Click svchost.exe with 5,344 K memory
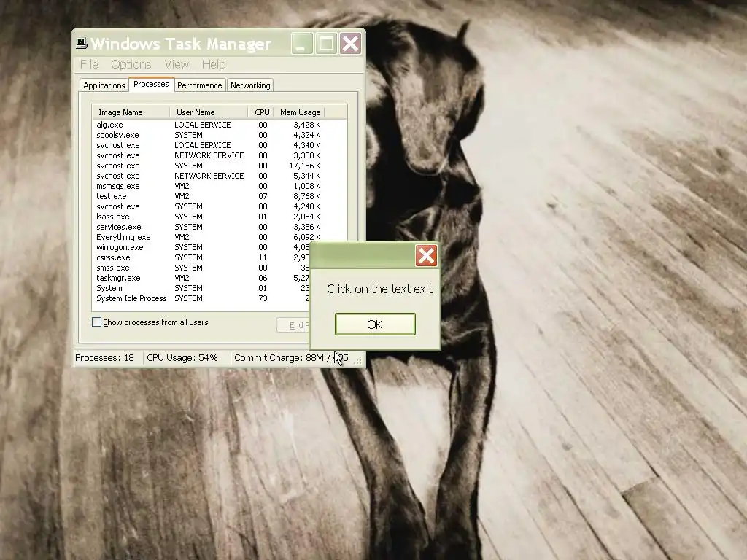 209,176
